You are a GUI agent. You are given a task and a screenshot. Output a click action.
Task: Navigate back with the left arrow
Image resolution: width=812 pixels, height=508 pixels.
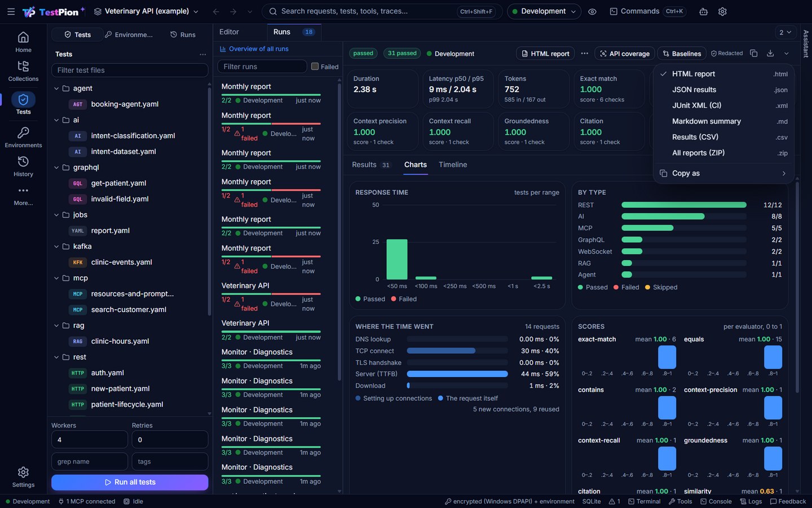[x=216, y=11]
